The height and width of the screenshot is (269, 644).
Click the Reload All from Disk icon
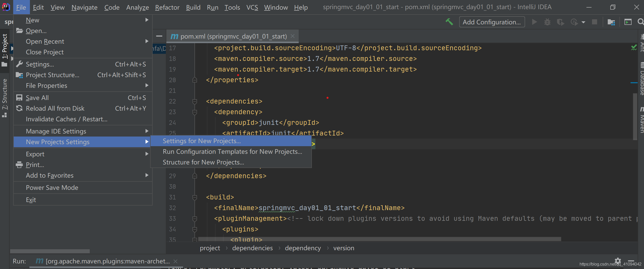click(19, 108)
